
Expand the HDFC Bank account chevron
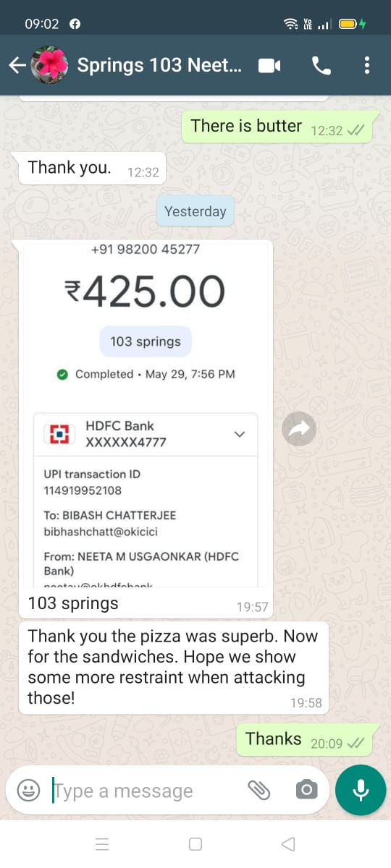[240, 434]
